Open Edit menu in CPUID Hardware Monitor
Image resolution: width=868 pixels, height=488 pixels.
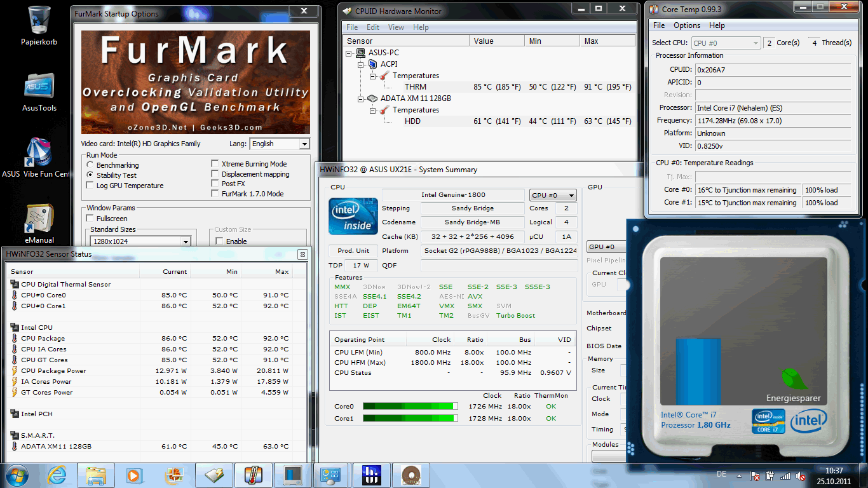pyautogui.click(x=373, y=27)
